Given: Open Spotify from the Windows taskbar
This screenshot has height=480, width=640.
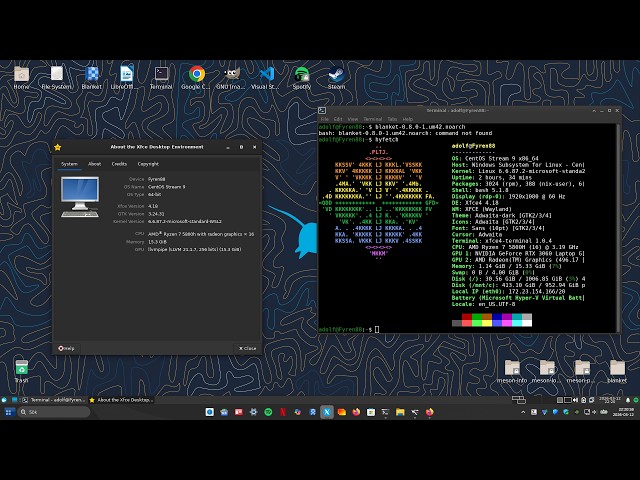Looking at the screenshot, I should point(268,412).
